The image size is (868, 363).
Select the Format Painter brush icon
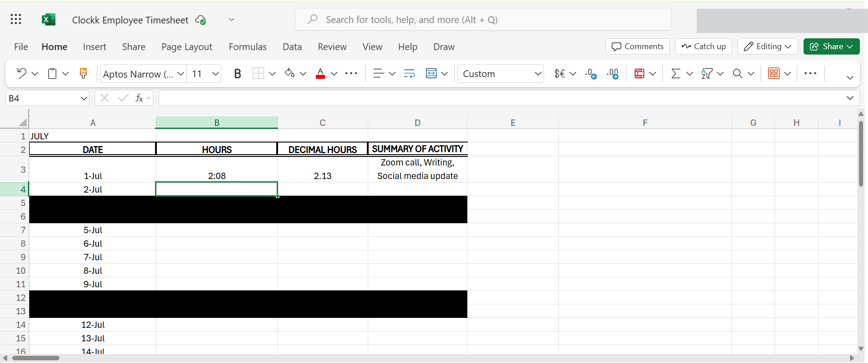point(83,73)
